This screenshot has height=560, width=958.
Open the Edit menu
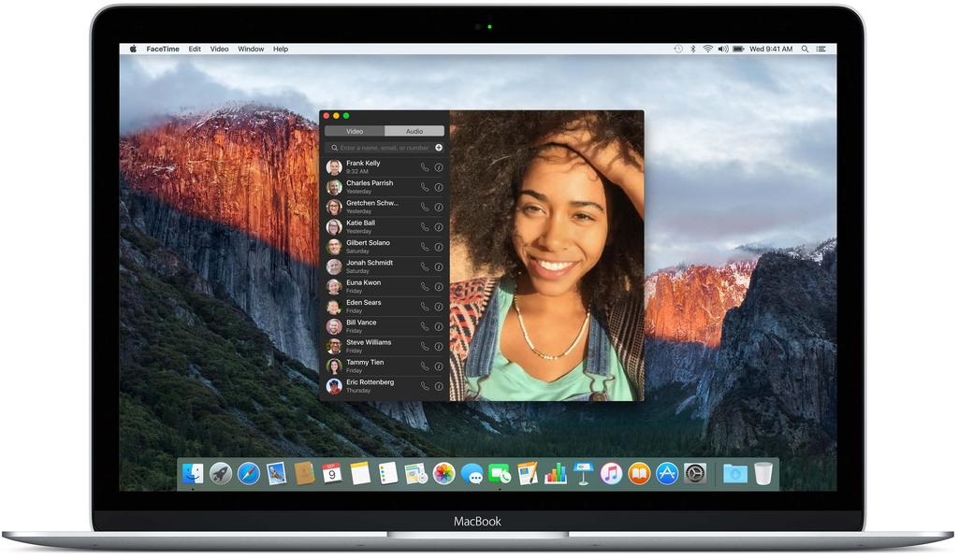coord(195,49)
